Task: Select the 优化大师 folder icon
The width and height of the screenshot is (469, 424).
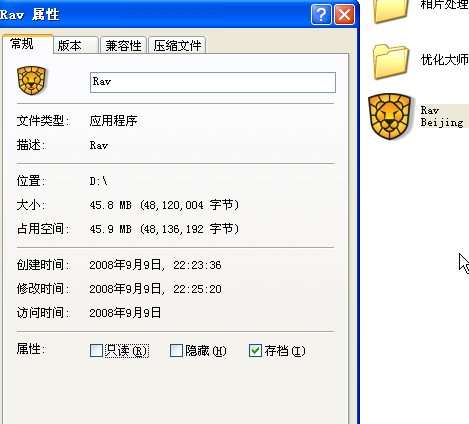Action: [x=391, y=62]
